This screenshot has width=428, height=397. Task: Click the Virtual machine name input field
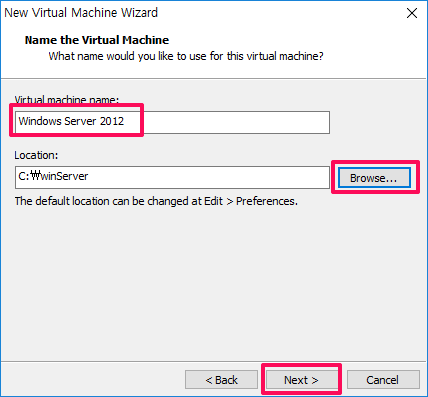click(x=172, y=122)
